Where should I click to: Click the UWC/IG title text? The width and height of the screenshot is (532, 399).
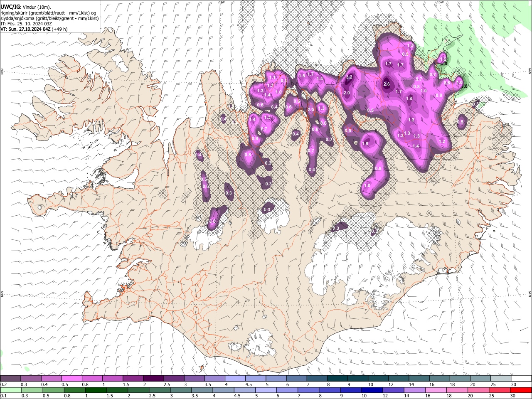coord(10,7)
